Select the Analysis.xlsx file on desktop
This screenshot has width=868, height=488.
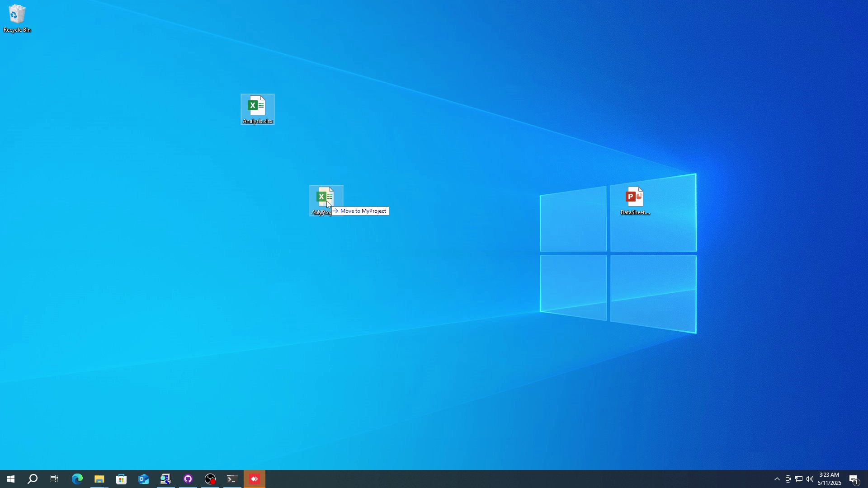[257, 109]
